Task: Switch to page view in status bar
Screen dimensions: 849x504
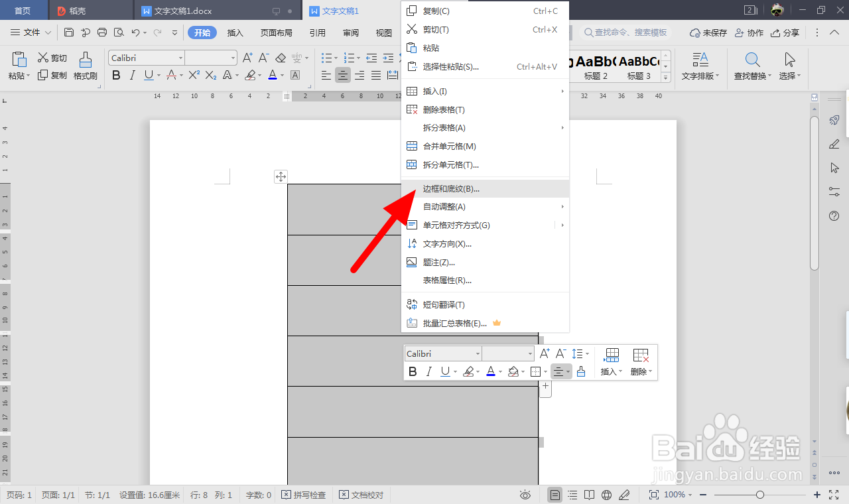Action: 555,495
